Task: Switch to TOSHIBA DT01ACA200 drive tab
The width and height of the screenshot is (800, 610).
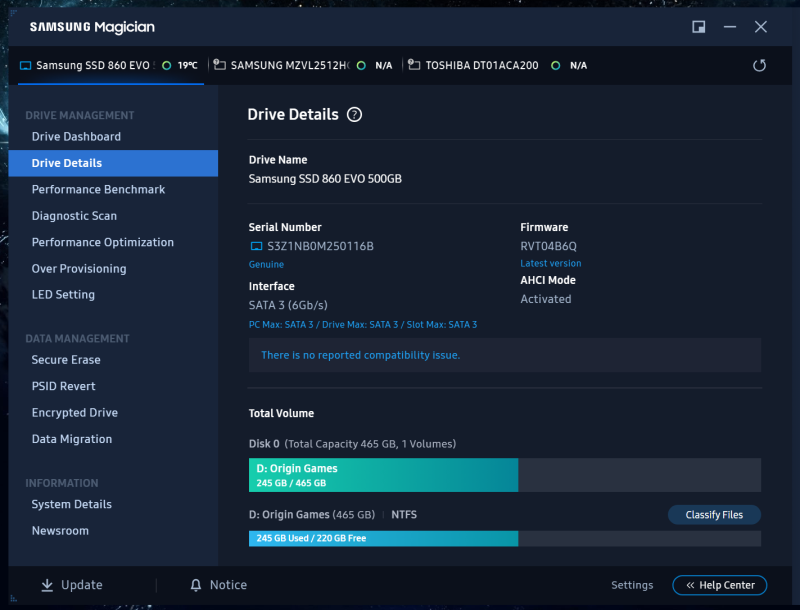Action: [x=482, y=66]
